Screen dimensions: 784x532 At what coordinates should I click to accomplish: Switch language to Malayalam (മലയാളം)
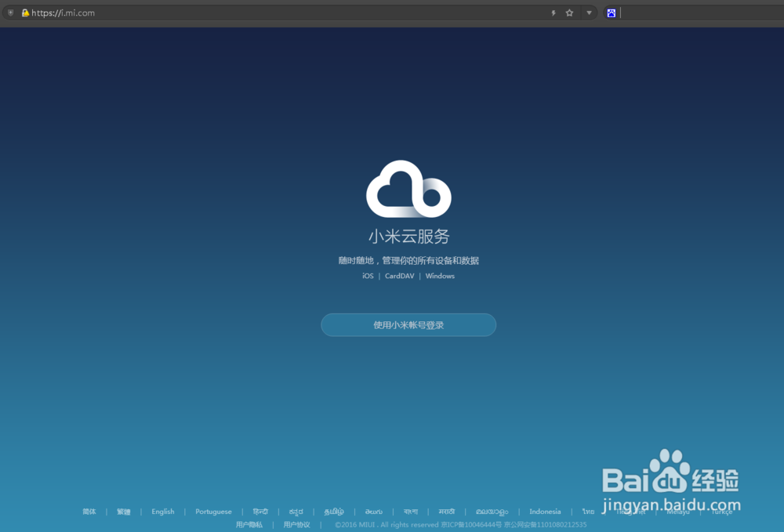click(492, 512)
